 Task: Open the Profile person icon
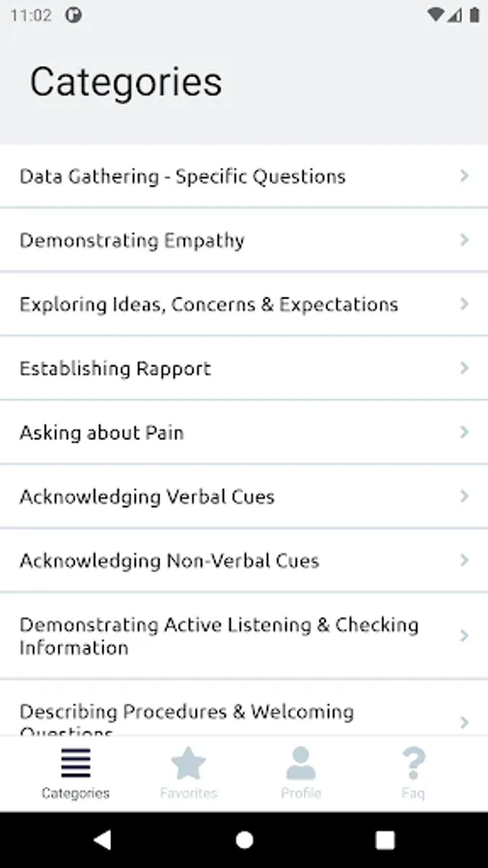301,764
